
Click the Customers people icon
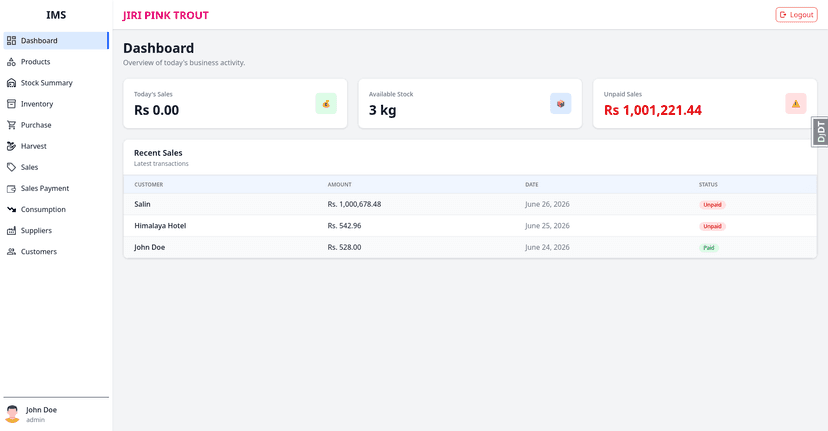[11, 252]
